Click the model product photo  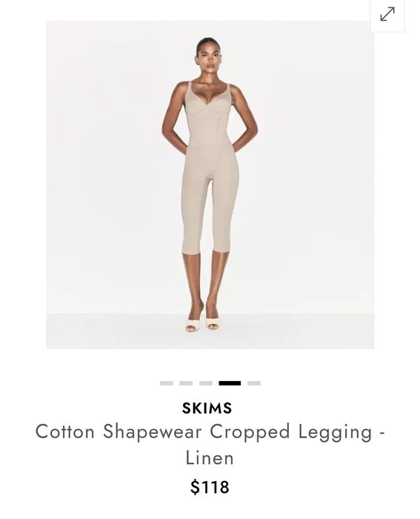[210, 185]
